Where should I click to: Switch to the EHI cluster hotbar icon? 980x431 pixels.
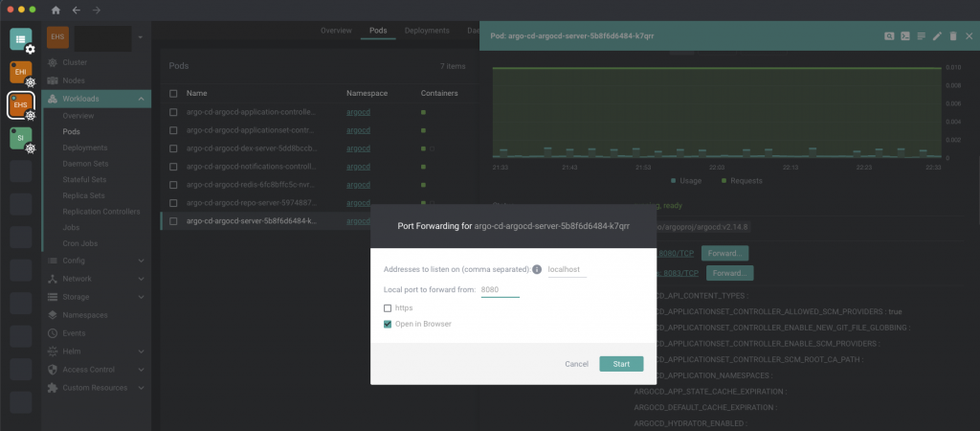pyautogui.click(x=21, y=72)
